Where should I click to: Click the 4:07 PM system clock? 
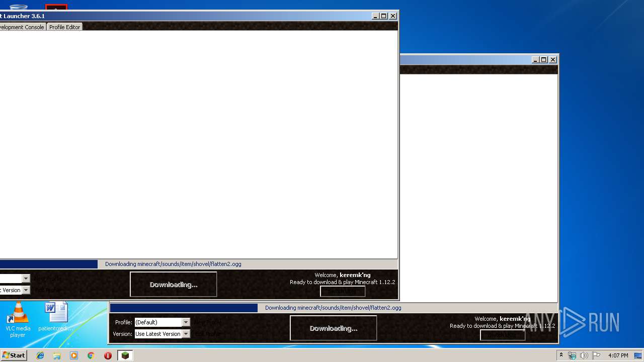click(x=618, y=355)
